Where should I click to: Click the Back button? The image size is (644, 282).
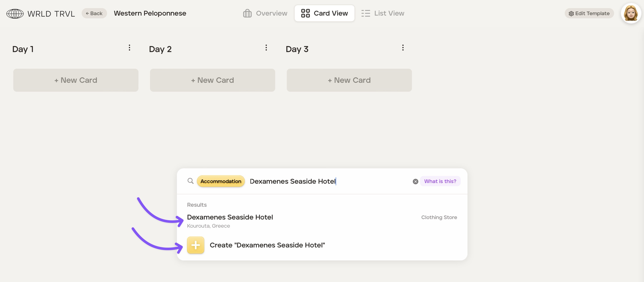(94, 13)
